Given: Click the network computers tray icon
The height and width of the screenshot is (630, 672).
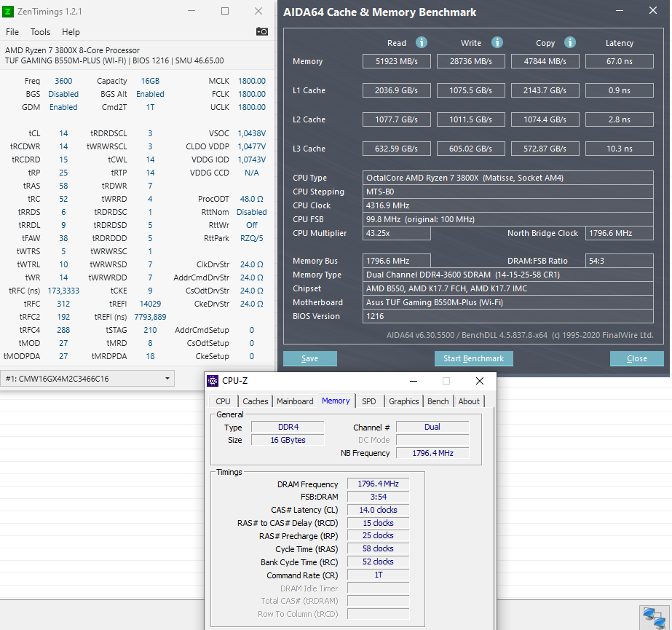Looking at the screenshot, I should pos(655,618).
